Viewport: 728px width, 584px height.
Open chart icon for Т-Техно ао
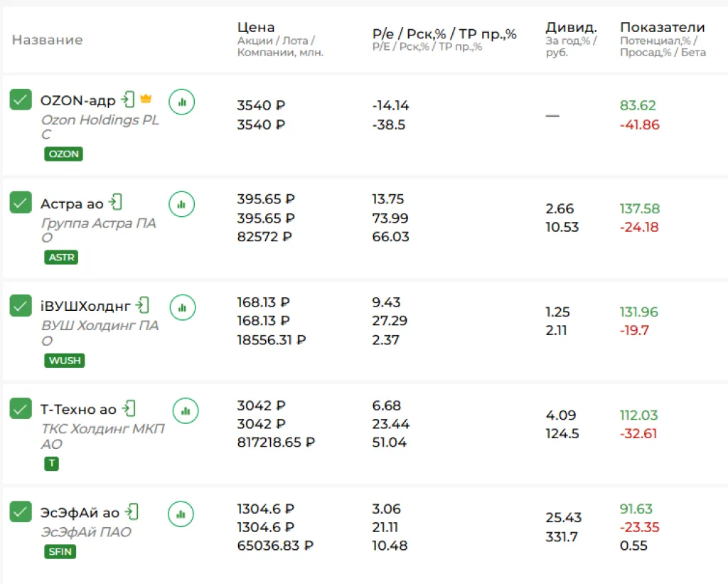(186, 410)
